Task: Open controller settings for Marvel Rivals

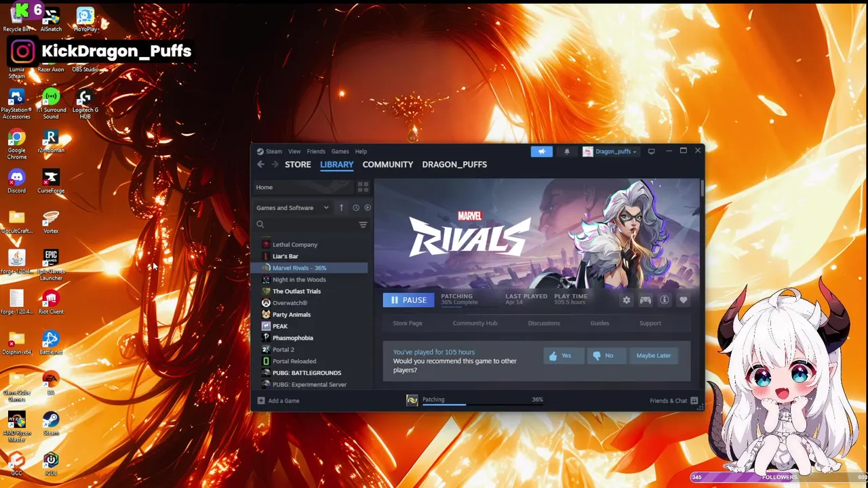Action: pos(646,300)
